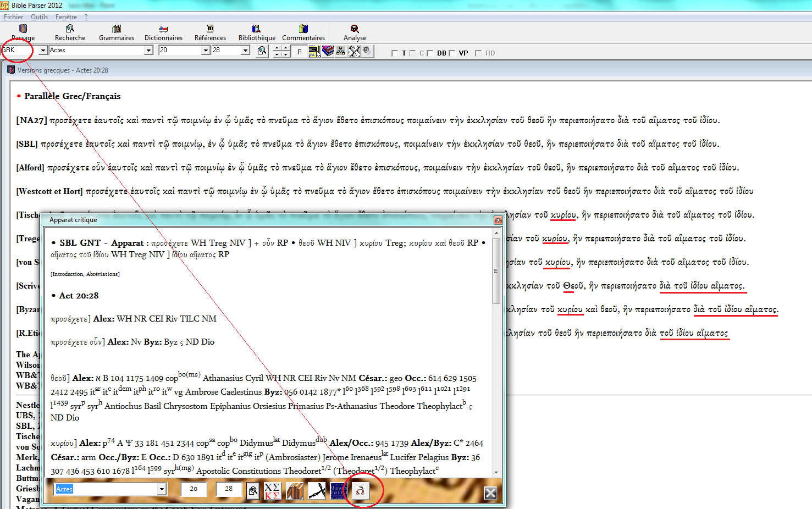Click the red Omega icon in Apparat critique
The image size is (812, 509).
tap(360, 491)
